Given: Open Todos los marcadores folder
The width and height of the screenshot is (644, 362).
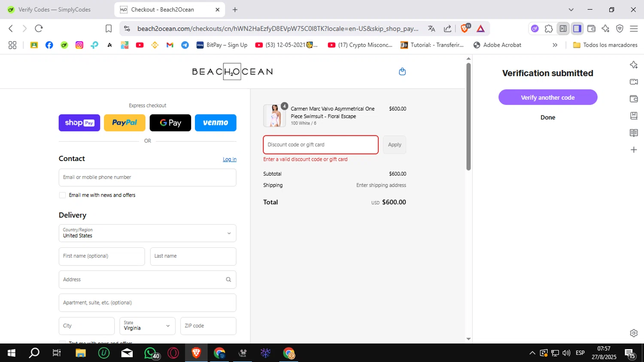Looking at the screenshot, I should (605, 45).
